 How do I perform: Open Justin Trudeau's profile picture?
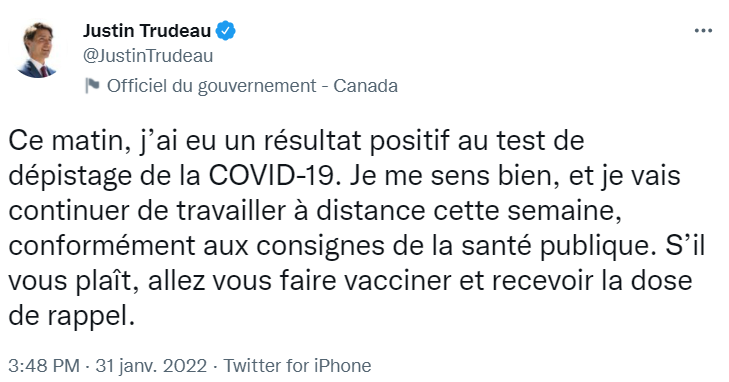click(37, 50)
